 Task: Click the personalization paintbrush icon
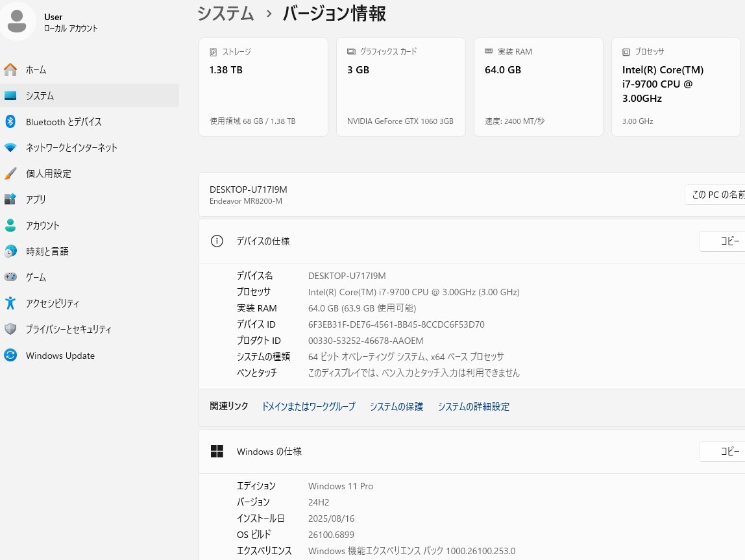(10, 173)
